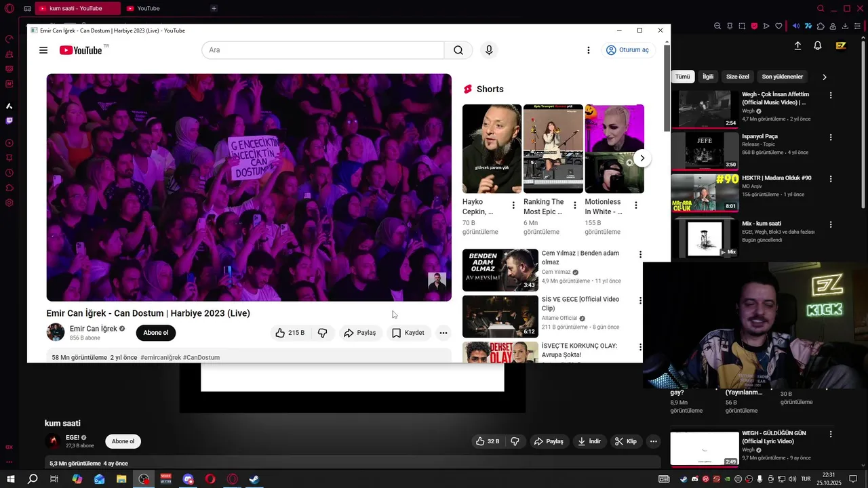Subscribe to EGE! with Abone ol
Viewport: 868px width, 488px height.
(123, 441)
